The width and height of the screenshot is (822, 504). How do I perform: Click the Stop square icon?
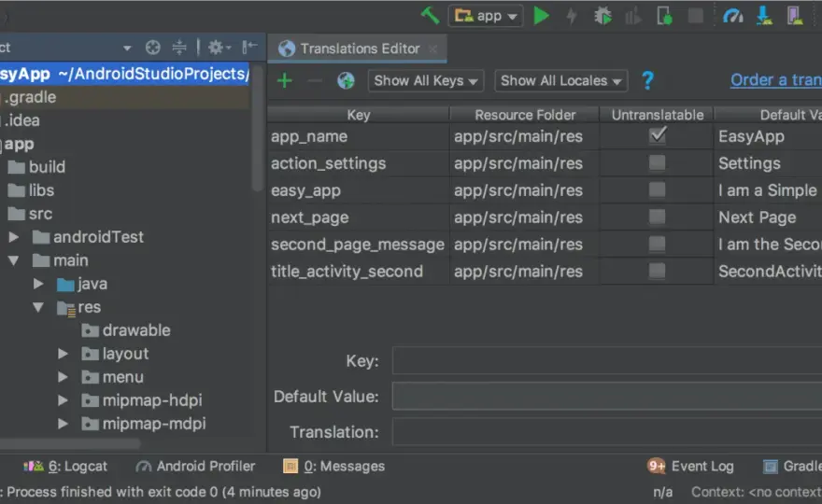[x=696, y=16]
